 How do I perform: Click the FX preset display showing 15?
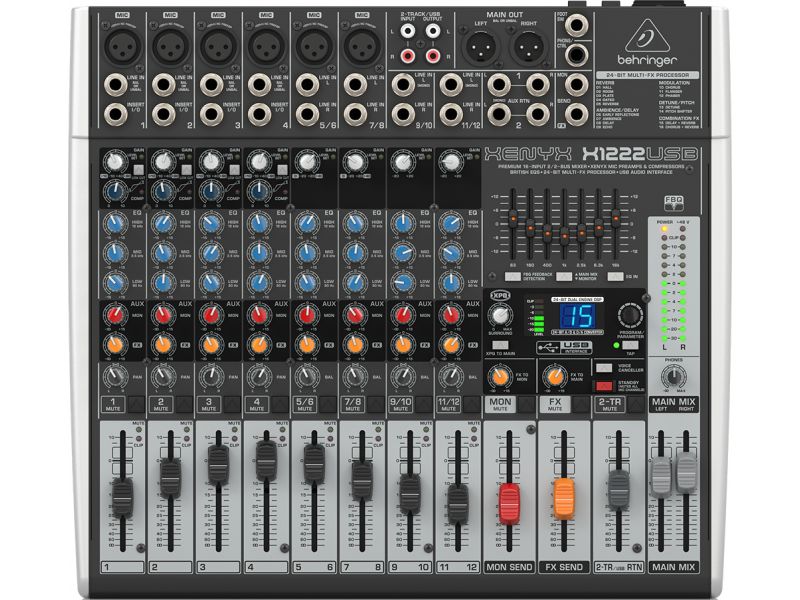click(x=577, y=315)
